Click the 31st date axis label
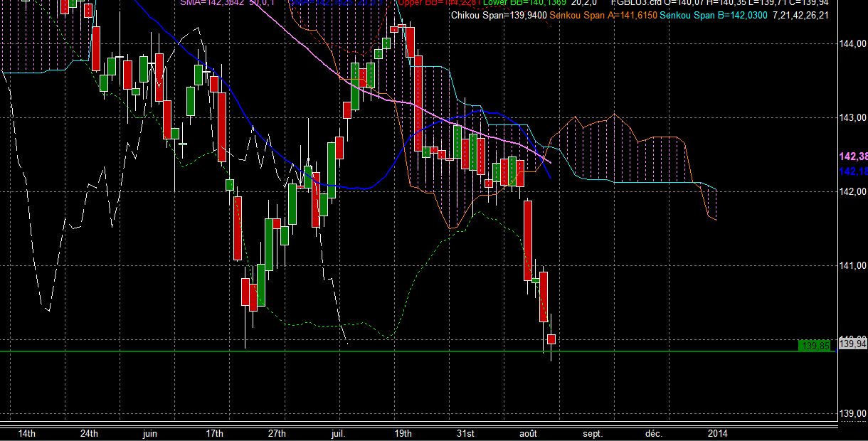868x441 pixels. coord(465,433)
